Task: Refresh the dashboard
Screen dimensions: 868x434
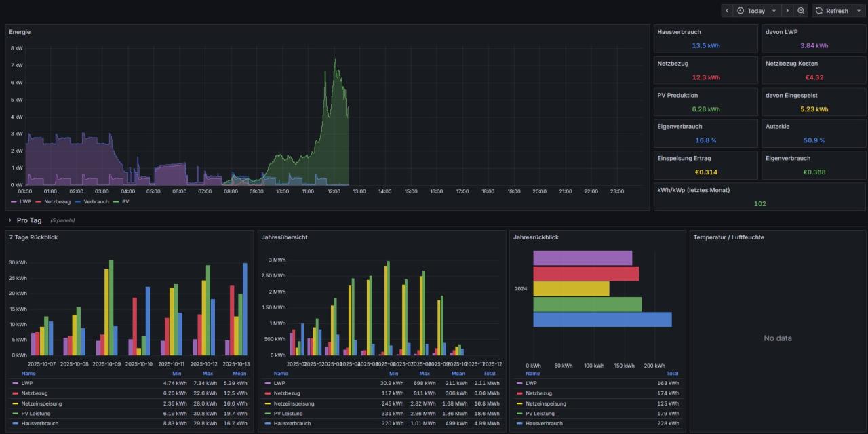Action: click(x=831, y=11)
